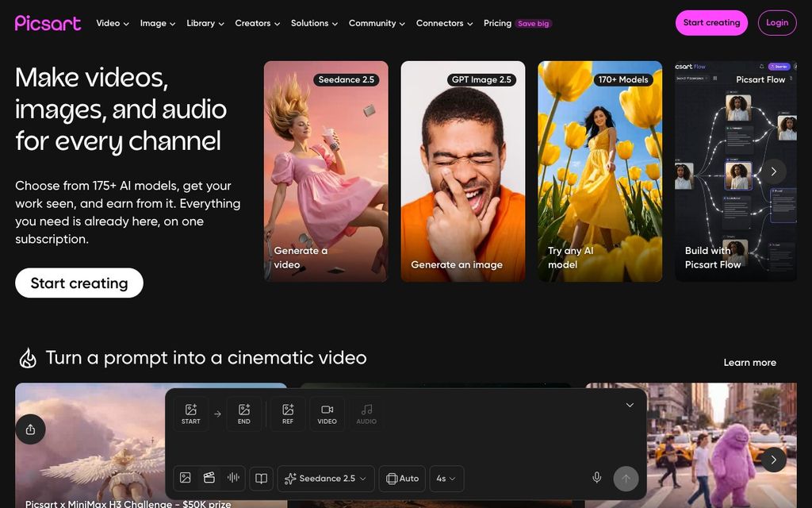
Task: Attach an AUDIO input
Action: point(366,414)
